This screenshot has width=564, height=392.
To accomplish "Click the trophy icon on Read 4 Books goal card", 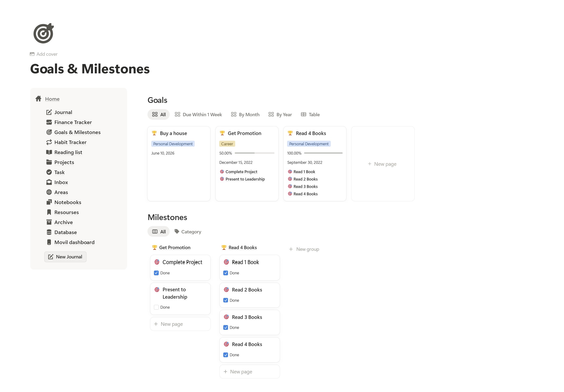I will (290, 133).
